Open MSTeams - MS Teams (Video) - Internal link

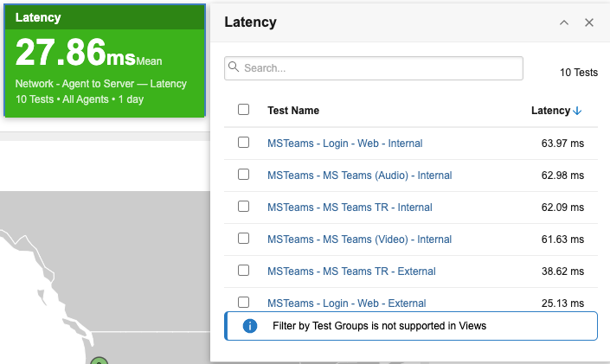tap(359, 239)
